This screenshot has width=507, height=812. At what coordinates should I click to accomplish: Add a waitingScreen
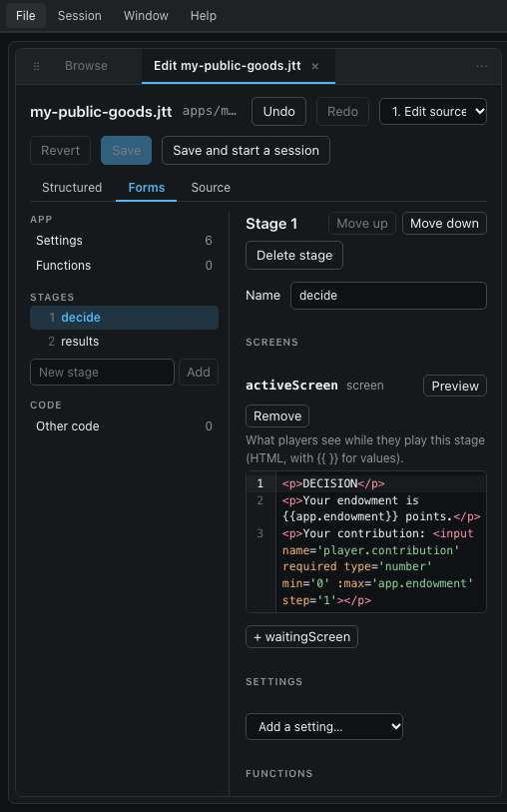(x=301, y=637)
